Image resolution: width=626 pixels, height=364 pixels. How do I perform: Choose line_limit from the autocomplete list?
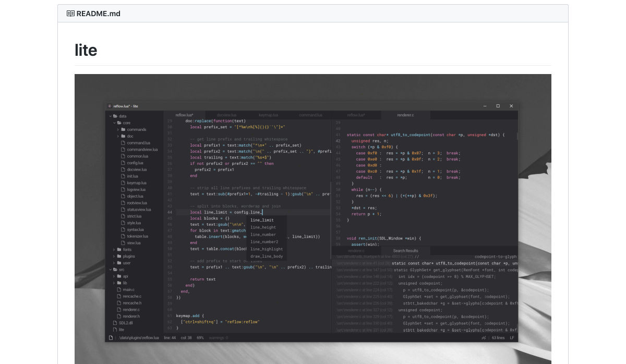pyautogui.click(x=267, y=220)
